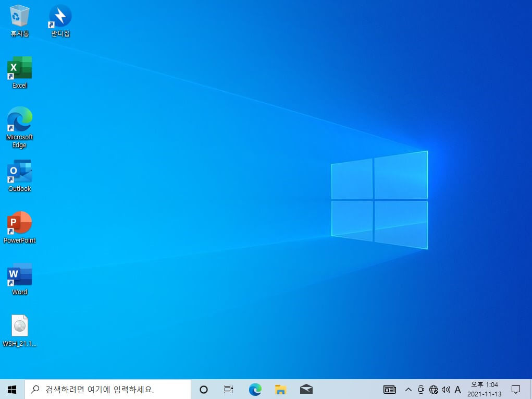Viewport: 532px width, 399px height.
Task: Select the Excel desktop shortcut
Action: coord(20,72)
